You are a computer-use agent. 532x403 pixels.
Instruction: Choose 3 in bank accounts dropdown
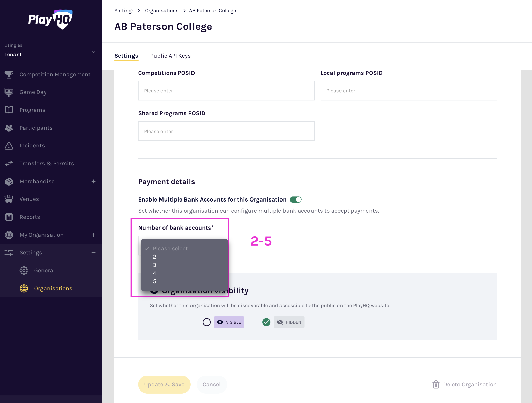155,265
